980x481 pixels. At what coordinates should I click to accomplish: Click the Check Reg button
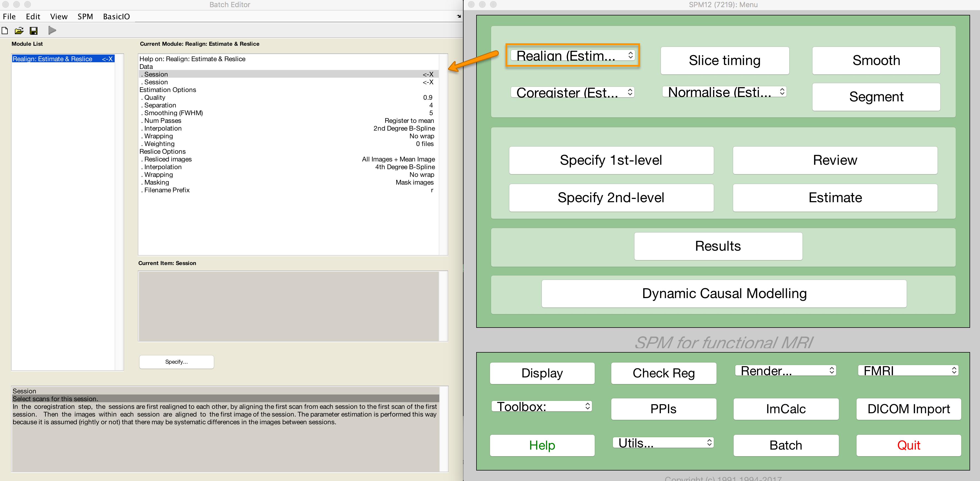click(x=664, y=373)
